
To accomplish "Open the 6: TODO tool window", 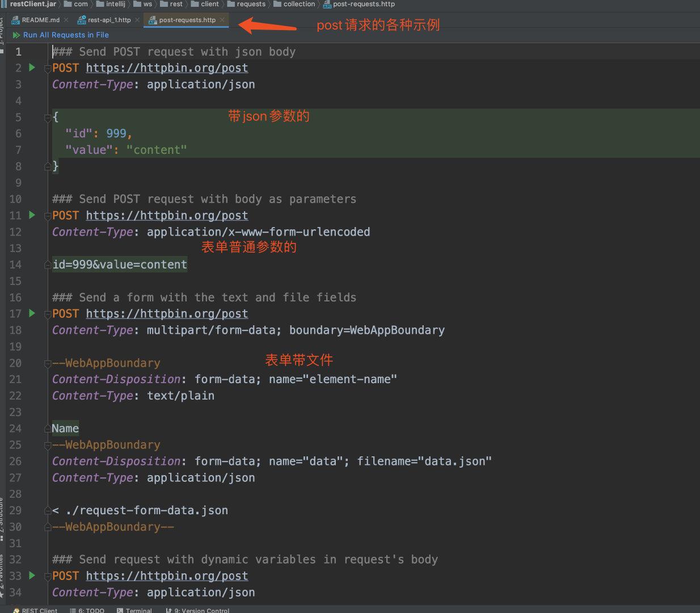I will [x=87, y=610].
